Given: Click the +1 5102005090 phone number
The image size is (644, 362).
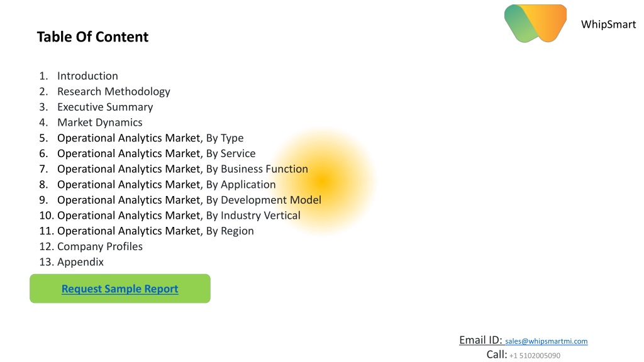Looking at the screenshot, I should [x=535, y=356].
